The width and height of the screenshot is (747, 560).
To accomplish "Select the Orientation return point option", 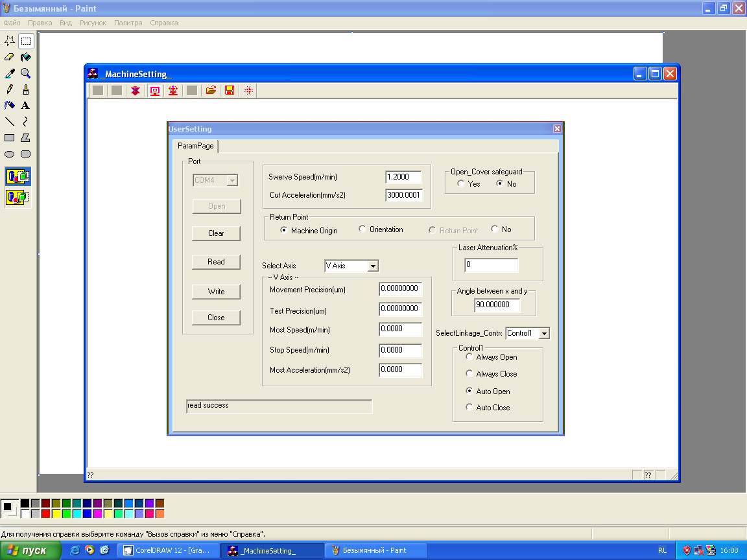I will [x=362, y=229].
